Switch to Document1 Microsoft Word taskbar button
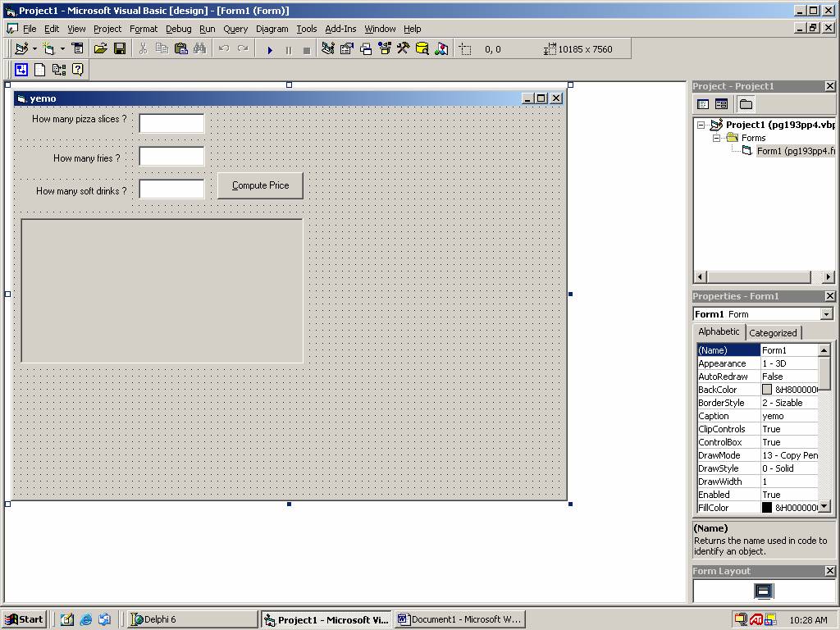840x630 pixels. click(459, 619)
